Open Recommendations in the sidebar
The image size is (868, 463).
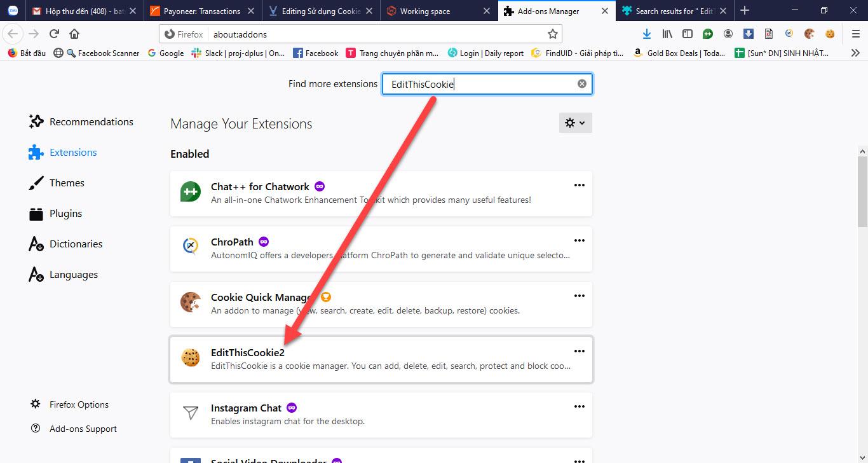click(81, 121)
